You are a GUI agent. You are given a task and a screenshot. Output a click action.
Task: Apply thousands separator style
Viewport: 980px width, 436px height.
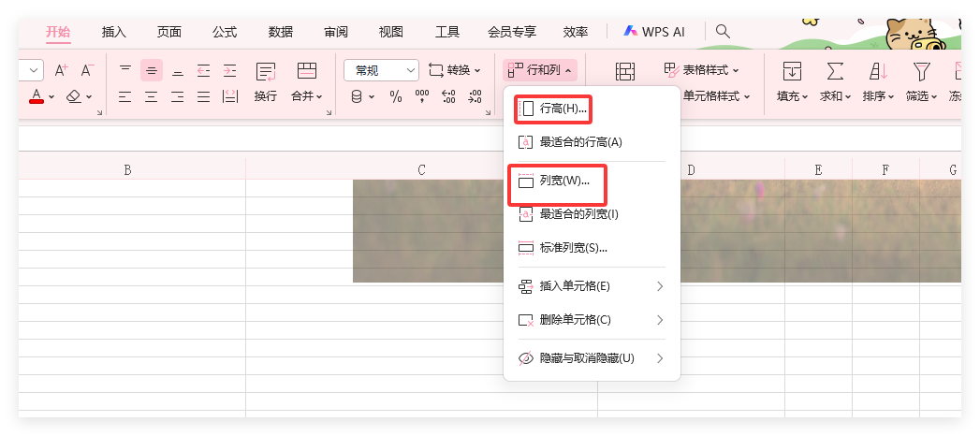pos(422,96)
